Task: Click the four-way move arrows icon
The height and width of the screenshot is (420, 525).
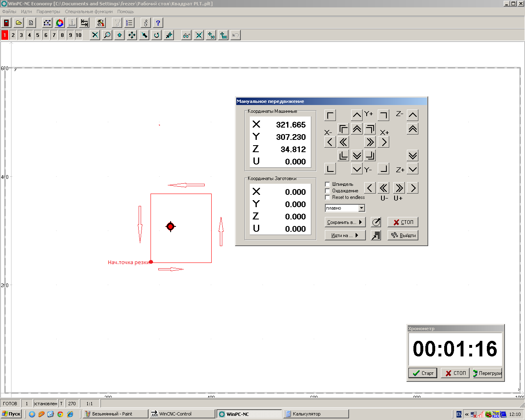Action: pyautogui.click(x=132, y=35)
